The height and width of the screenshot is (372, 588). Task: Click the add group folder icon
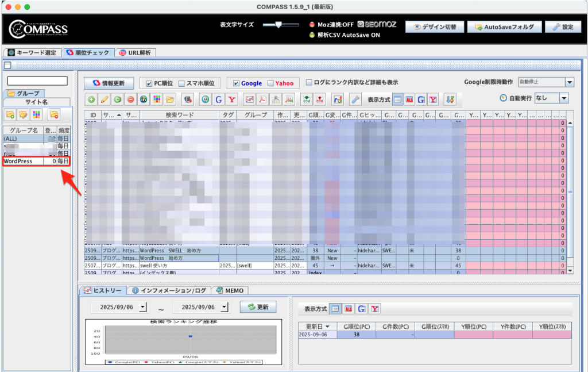10,114
